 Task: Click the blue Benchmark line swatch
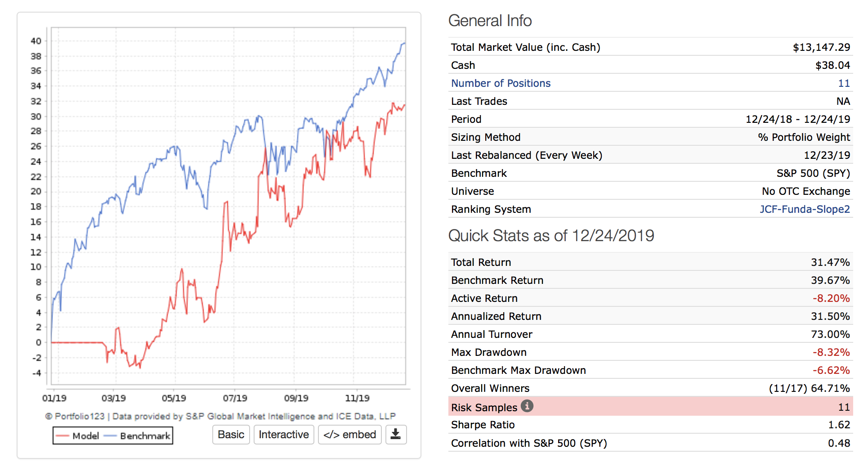(110, 436)
